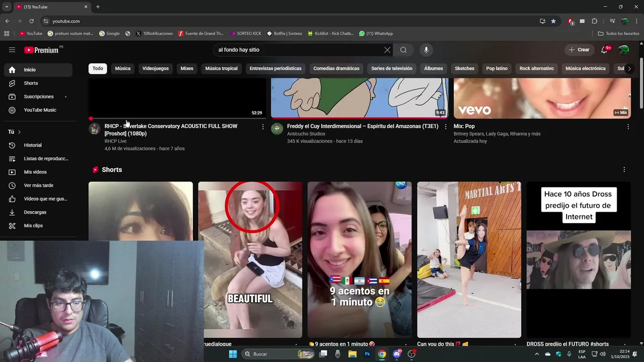Go to Inicio in the sidebar
The height and width of the screenshot is (362, 644).
(x=38, y=70)
